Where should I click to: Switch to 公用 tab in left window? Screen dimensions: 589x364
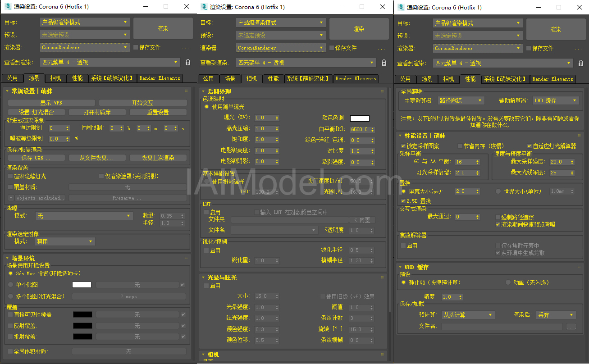12,78
